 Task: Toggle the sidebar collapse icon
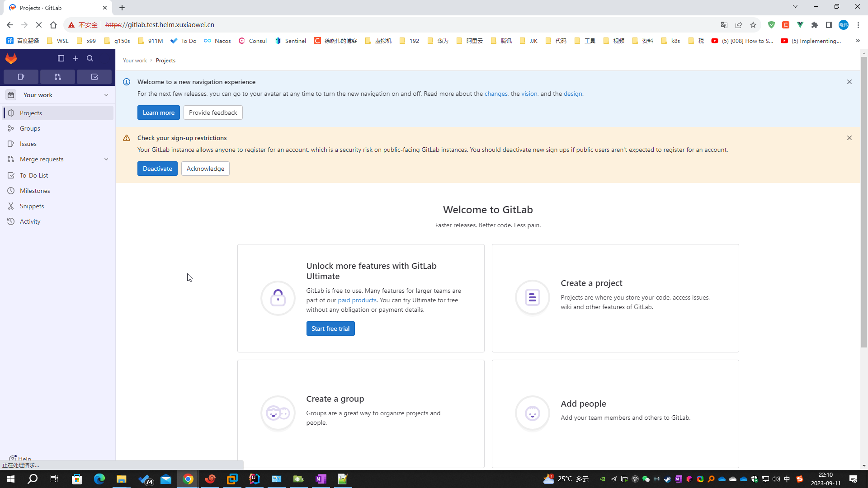(61, 58)
